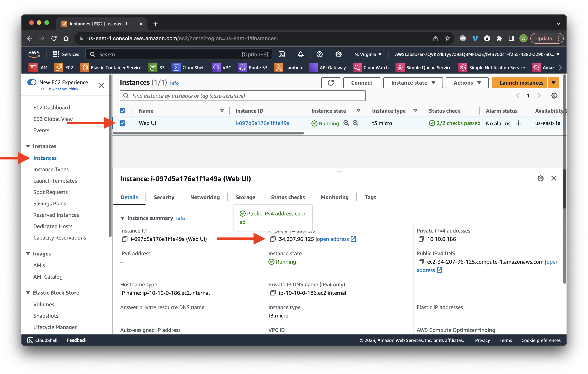The image size is (588, 374).
Task: Collapse the Elastic Block Store section
Action: tap(28, 292)
